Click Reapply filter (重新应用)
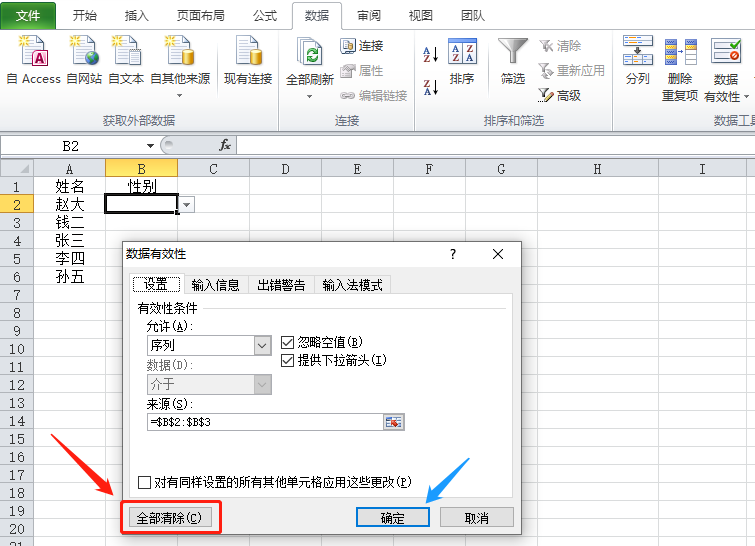 572,71
